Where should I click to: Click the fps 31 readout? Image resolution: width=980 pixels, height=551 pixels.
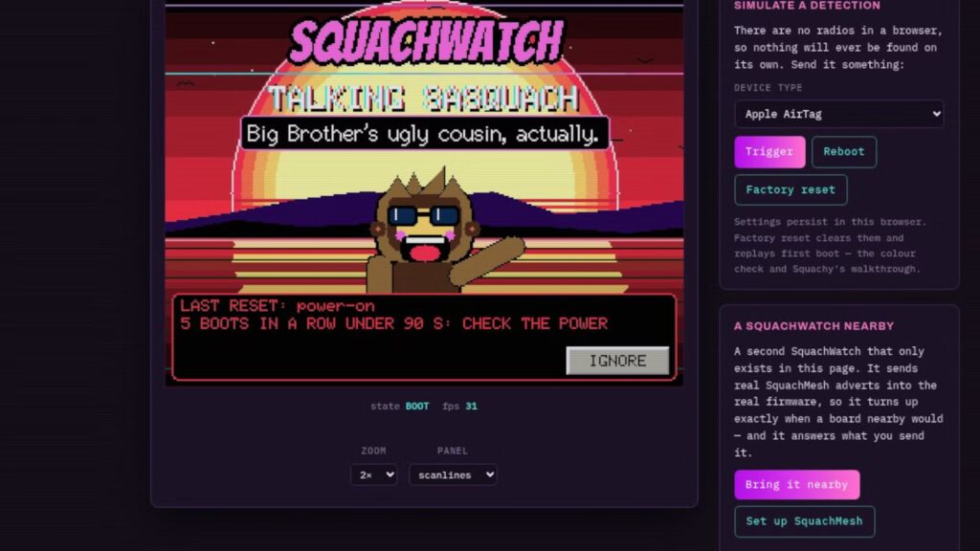pos(460,406)
